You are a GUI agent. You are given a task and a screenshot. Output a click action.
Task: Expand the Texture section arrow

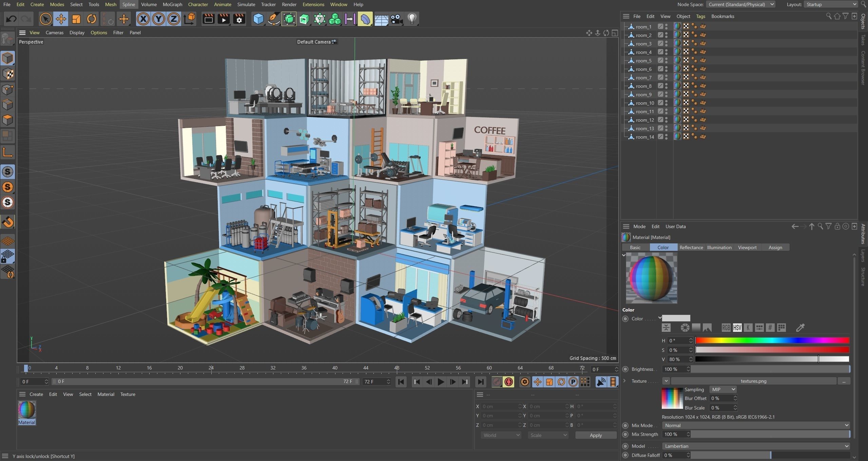pyautogui.click(x=624, y=381)
